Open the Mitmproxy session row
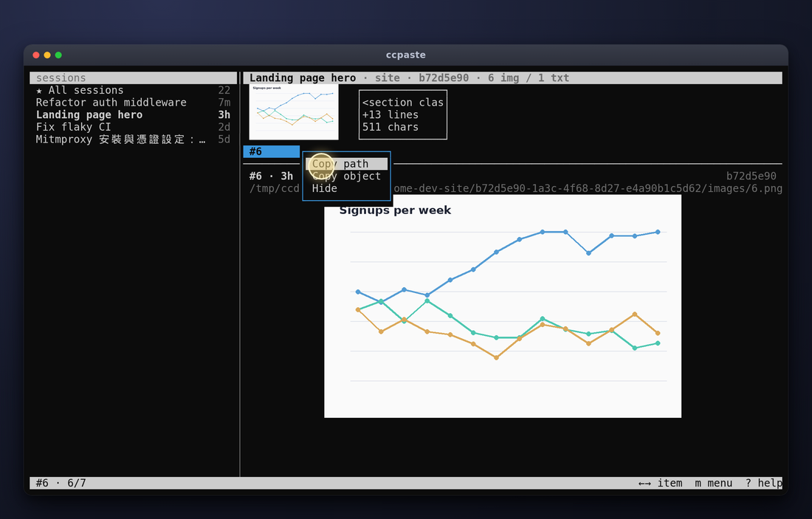Screen dimensions: 812x519 [133, 140]
